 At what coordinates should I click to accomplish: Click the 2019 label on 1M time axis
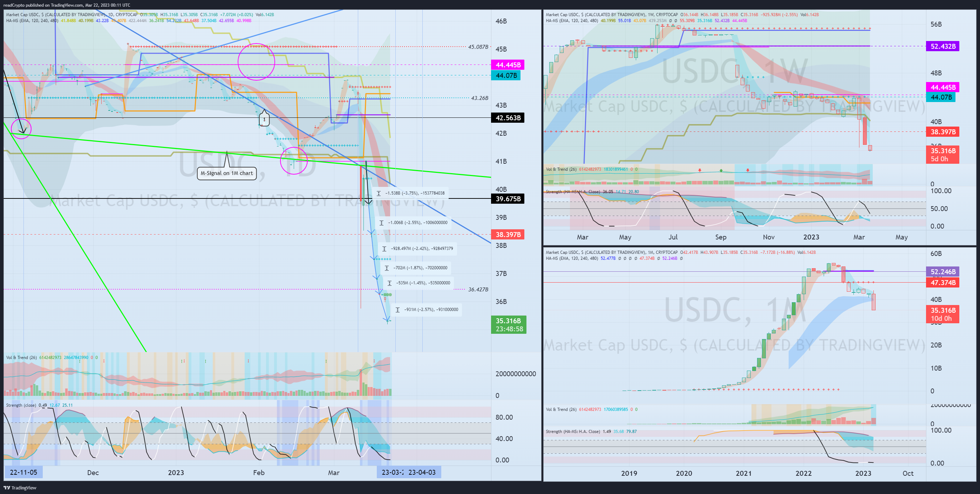(629, 473)
